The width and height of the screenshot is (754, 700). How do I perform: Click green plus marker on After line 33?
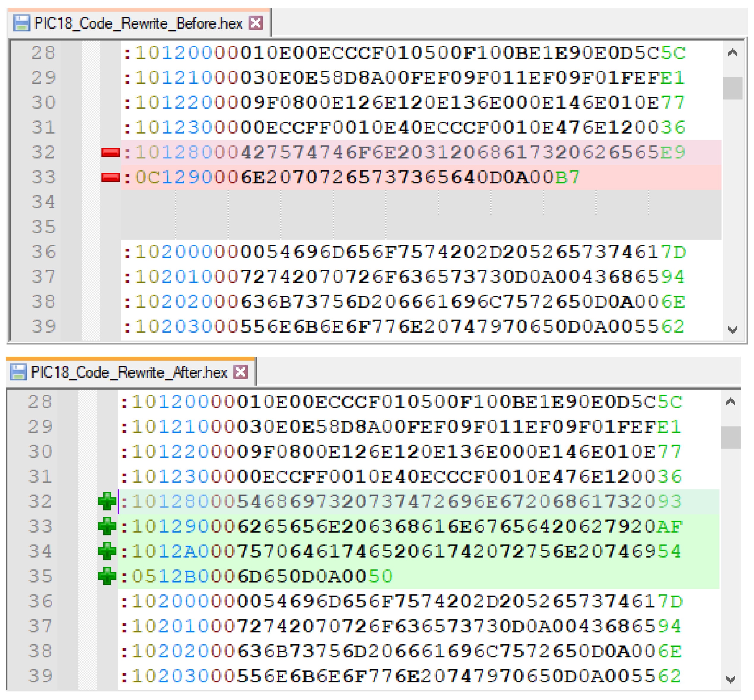pos(107,527)
